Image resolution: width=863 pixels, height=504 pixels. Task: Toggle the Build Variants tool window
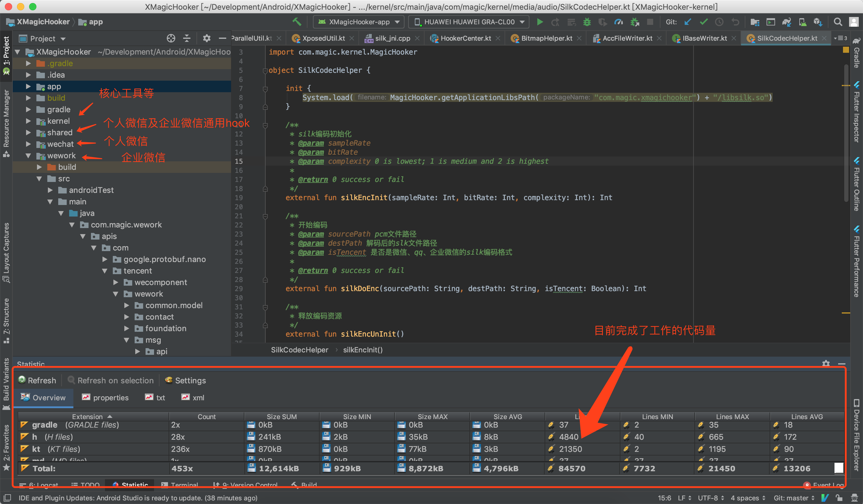(x=6, y=384)
